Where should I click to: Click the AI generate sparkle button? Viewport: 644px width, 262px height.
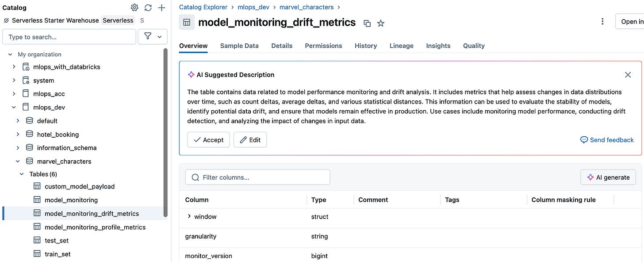tap(608, 177)
